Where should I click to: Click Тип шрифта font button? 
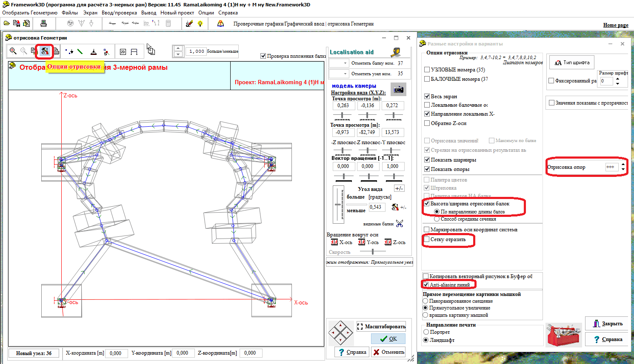tap(572, 63)
